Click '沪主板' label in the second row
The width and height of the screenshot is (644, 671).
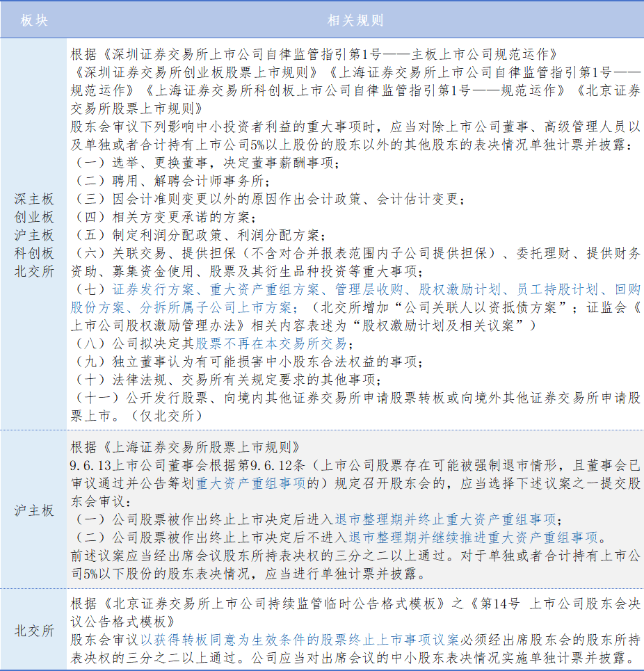coord(34,510)
